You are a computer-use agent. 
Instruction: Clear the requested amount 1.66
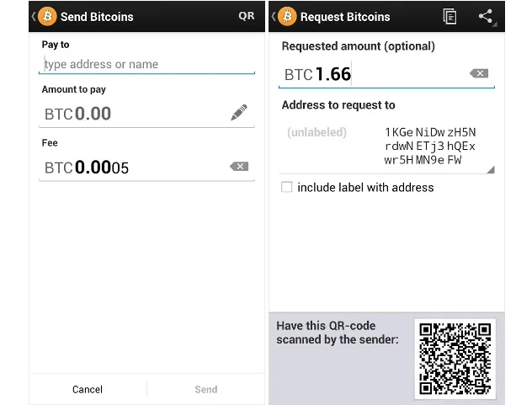click(479, 73)
